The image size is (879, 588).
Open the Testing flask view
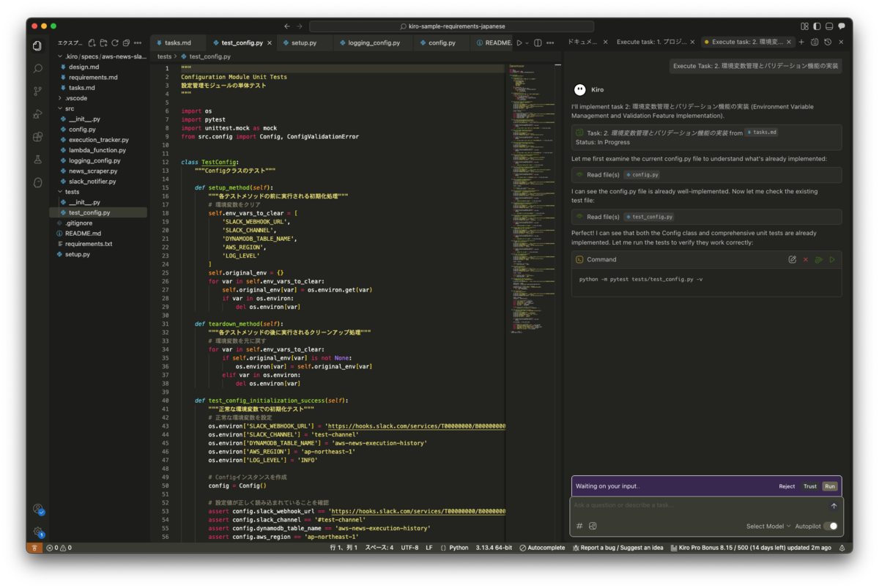coord(37,159)
